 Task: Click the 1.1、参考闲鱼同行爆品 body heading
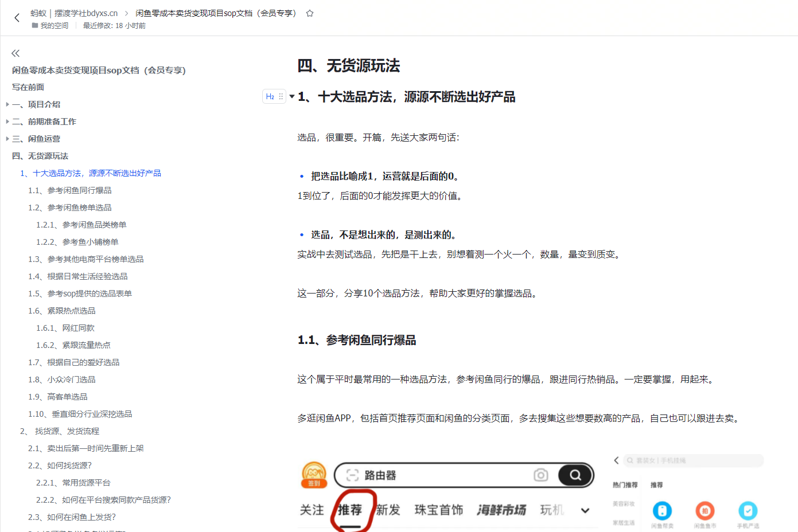357,340
